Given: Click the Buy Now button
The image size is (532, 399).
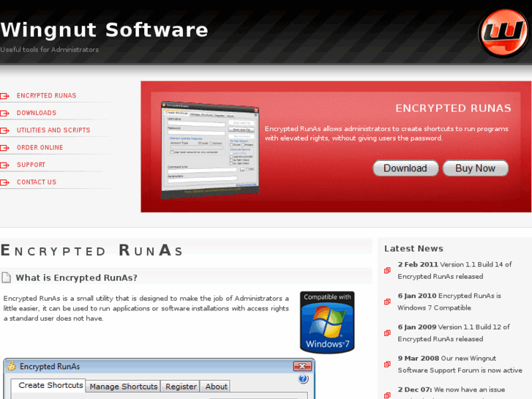Looking at the screenshot, I should click(476, 168).
